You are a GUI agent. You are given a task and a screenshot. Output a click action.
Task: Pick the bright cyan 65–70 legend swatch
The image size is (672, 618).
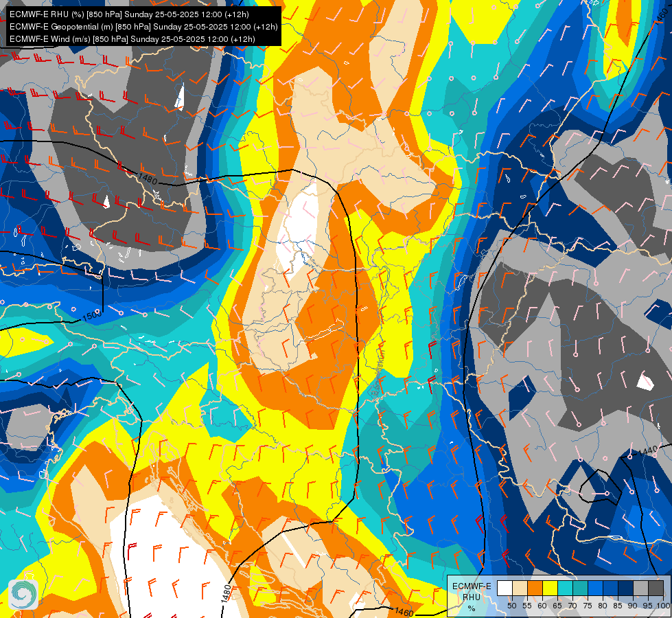pos(566,588)
